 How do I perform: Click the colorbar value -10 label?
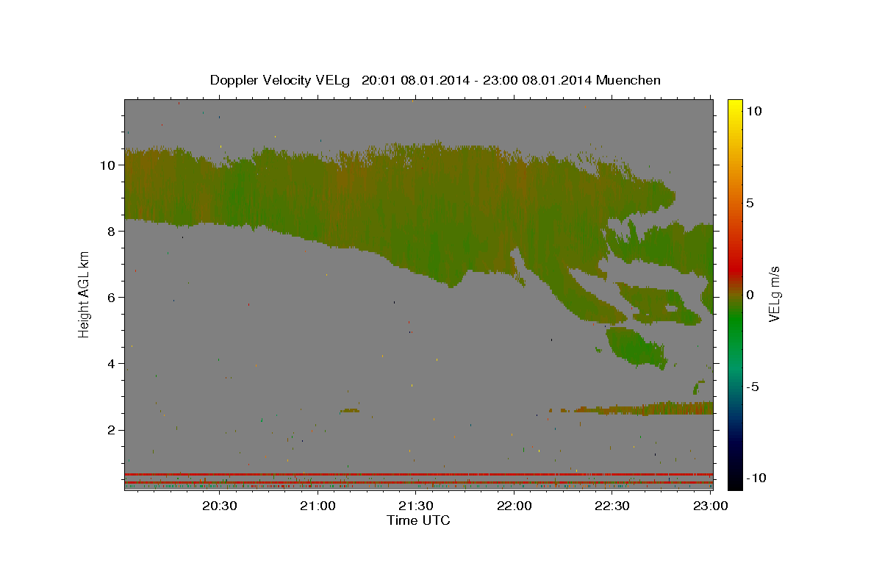[755, 478]
